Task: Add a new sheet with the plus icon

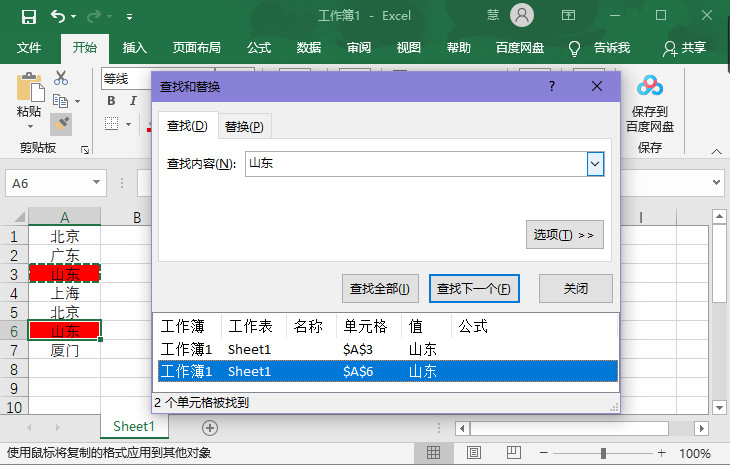Action: point(209,427)
